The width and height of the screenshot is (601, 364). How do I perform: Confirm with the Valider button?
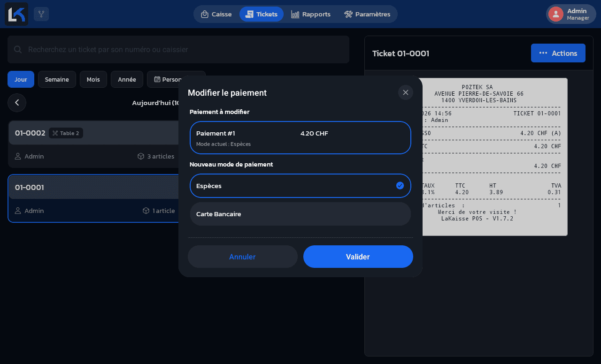(358, 257)
